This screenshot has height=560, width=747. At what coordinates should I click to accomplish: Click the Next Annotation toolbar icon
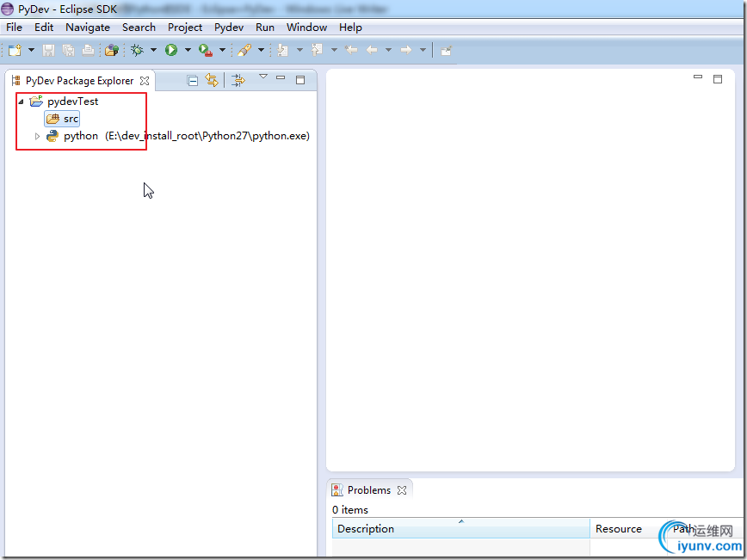(x=283, y=50)
